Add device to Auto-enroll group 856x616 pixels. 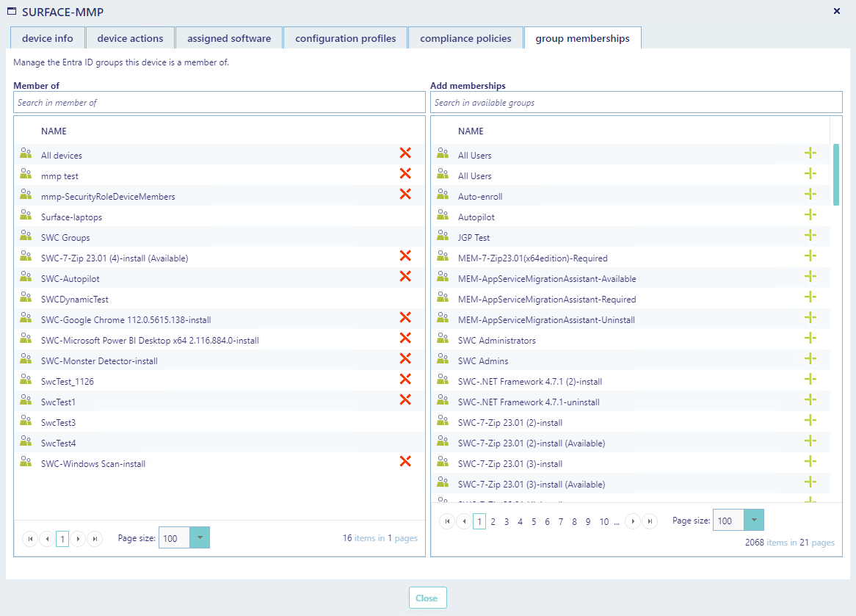810,195
